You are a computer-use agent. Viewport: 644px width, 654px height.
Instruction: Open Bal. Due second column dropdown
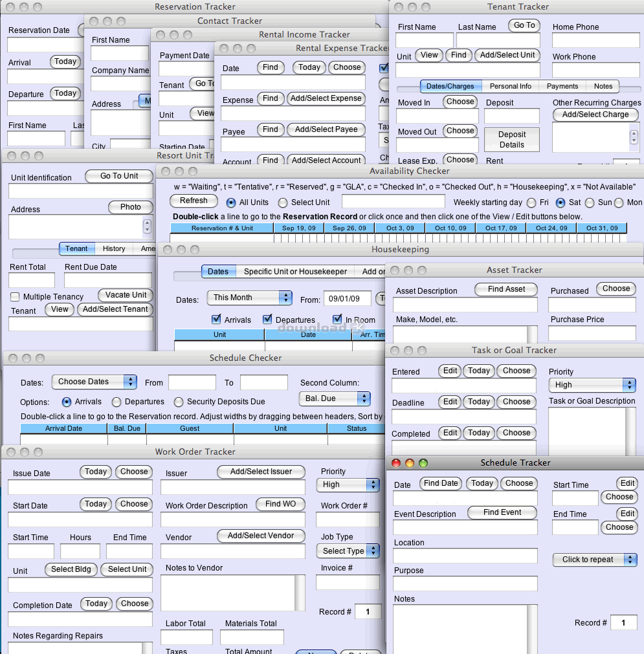(x=335, y=398)
